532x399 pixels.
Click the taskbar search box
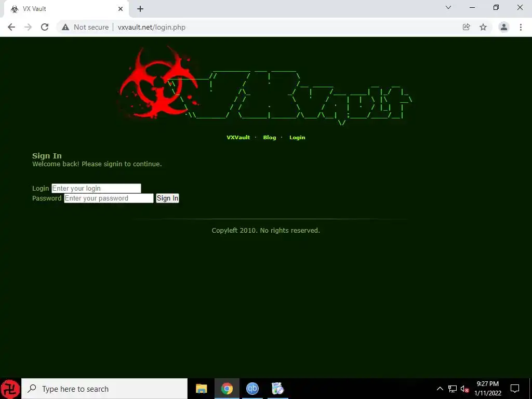(104, 389)
